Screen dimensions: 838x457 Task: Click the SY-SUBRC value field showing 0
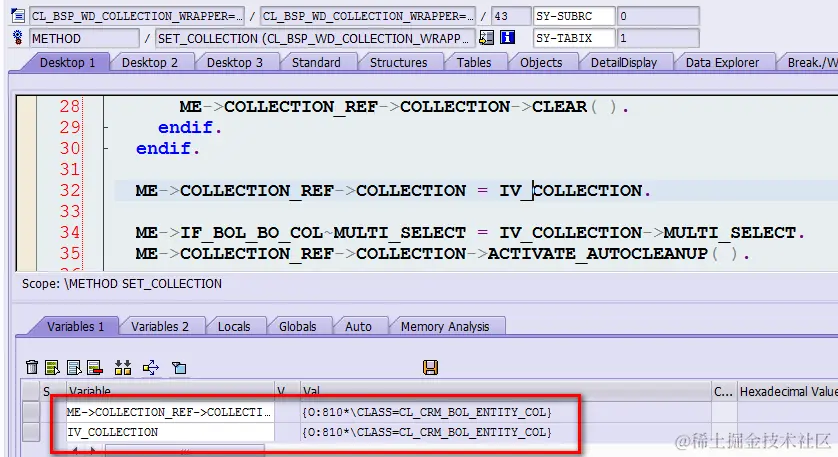[x=658, y=16]
